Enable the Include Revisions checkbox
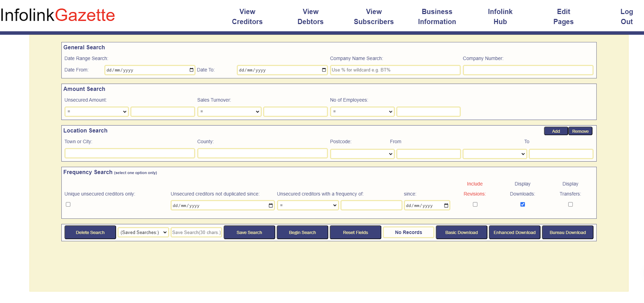Image resolution: width=644 pixels, height=303 pixels. pyautogui.click(x=475, y=204)
